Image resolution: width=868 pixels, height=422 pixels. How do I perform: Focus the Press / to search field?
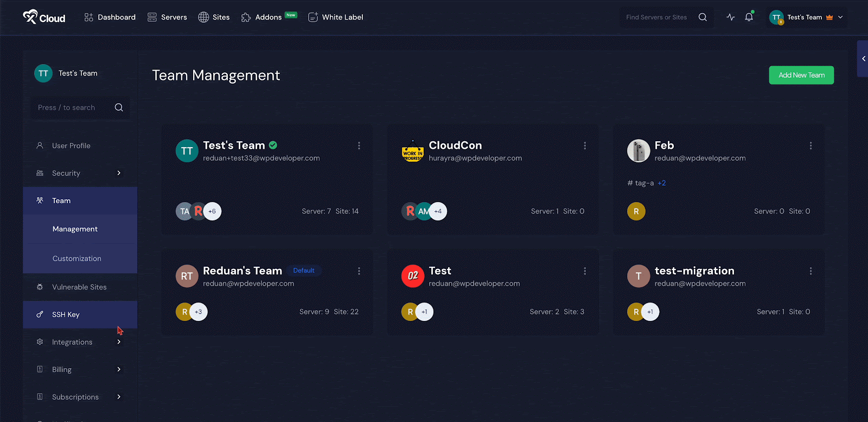[x=73, y=108]
